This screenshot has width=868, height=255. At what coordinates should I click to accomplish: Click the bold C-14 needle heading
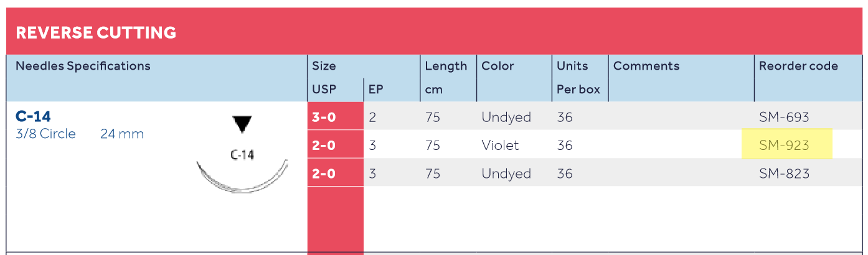33,116
